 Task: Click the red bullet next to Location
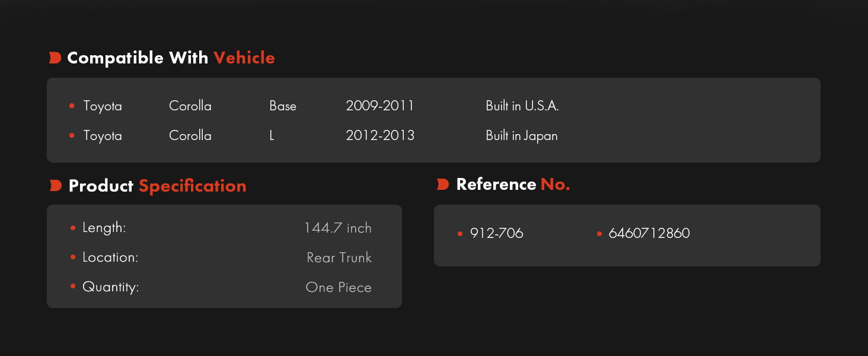coord(73,258)
